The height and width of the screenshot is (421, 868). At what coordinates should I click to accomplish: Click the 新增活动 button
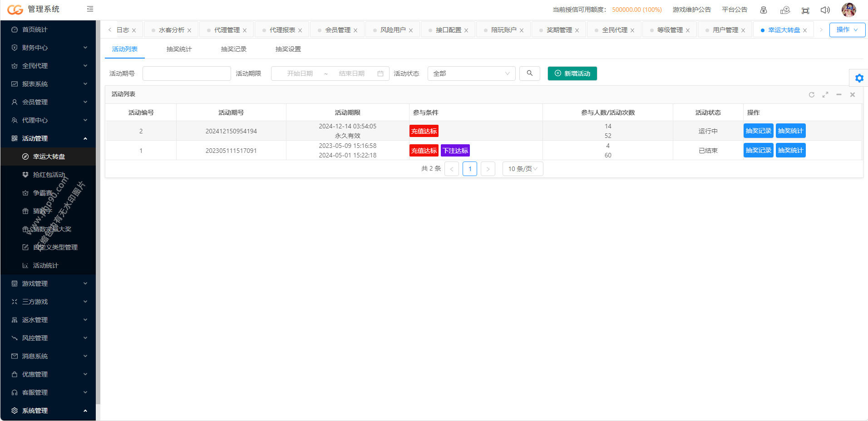pyautogui.click(x=572, y=73)
